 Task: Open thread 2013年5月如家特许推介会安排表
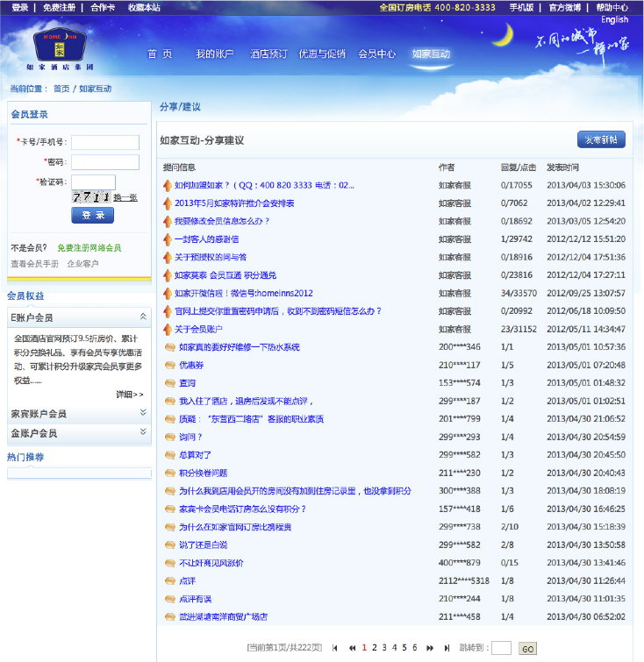point(234,203)
